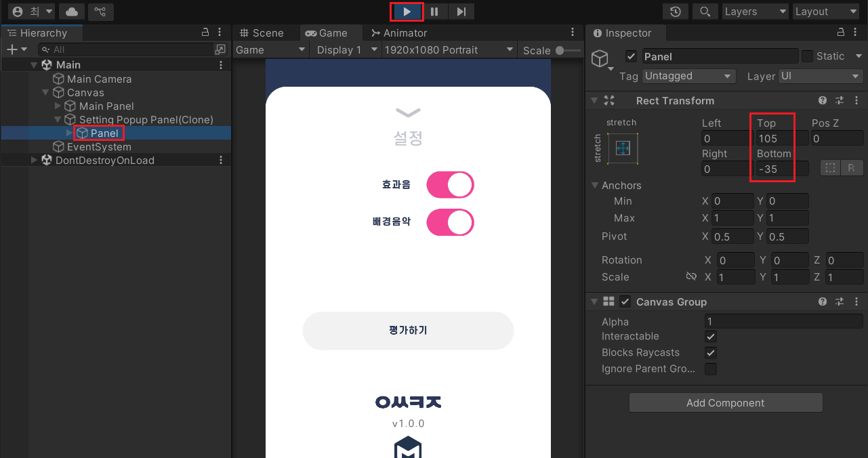The height and width of the screenshot is (458, 868).
Task: Toggle the 배경음악 switch
Action: (450, 222)
